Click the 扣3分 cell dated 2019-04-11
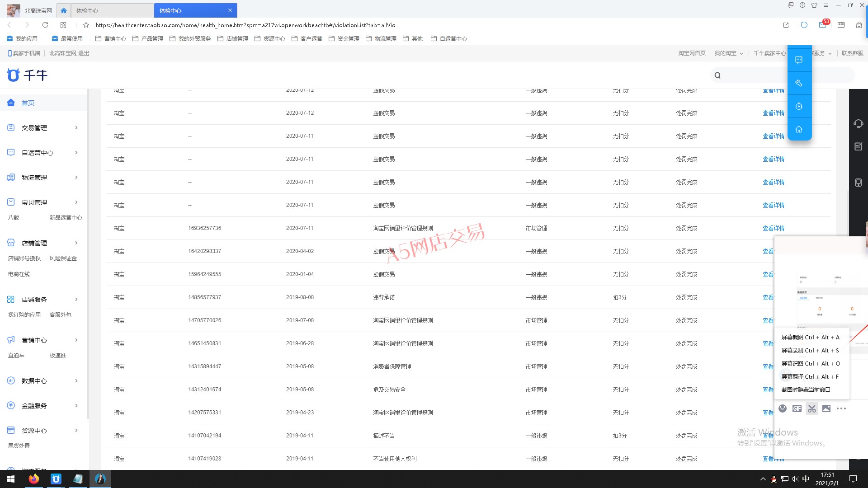Screen dimensions: 868x488 pos(620,436)
